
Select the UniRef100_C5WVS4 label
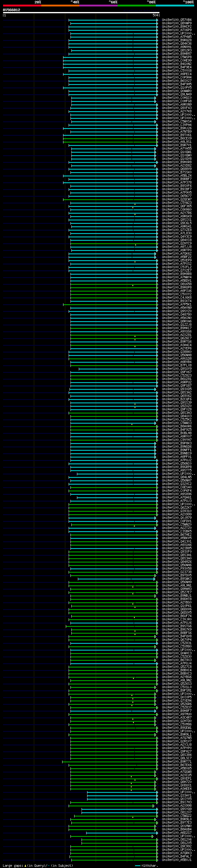point(177,121)
